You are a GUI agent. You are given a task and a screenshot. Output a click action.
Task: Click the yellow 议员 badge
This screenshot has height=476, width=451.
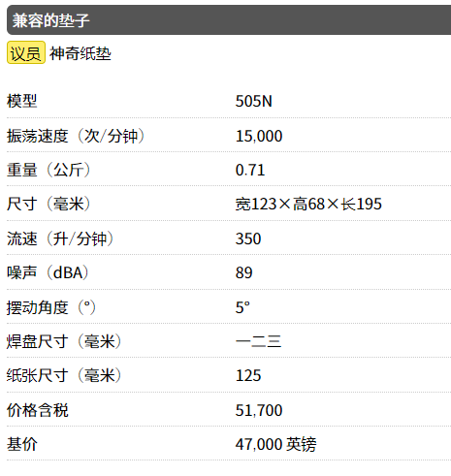26,52
